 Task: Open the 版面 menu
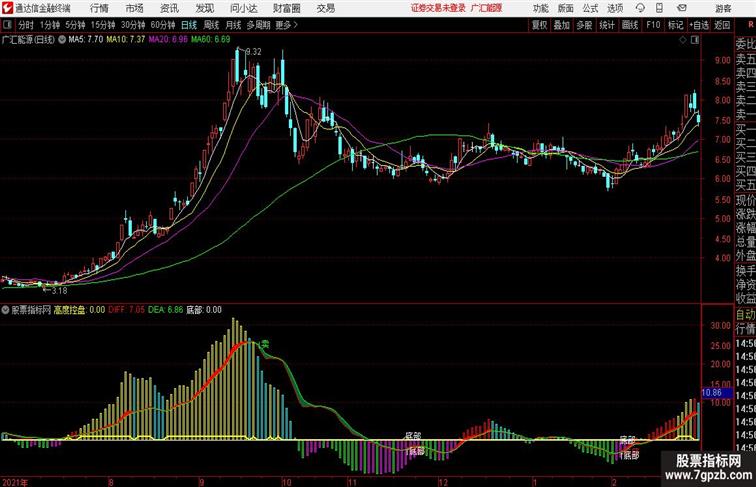566,8
